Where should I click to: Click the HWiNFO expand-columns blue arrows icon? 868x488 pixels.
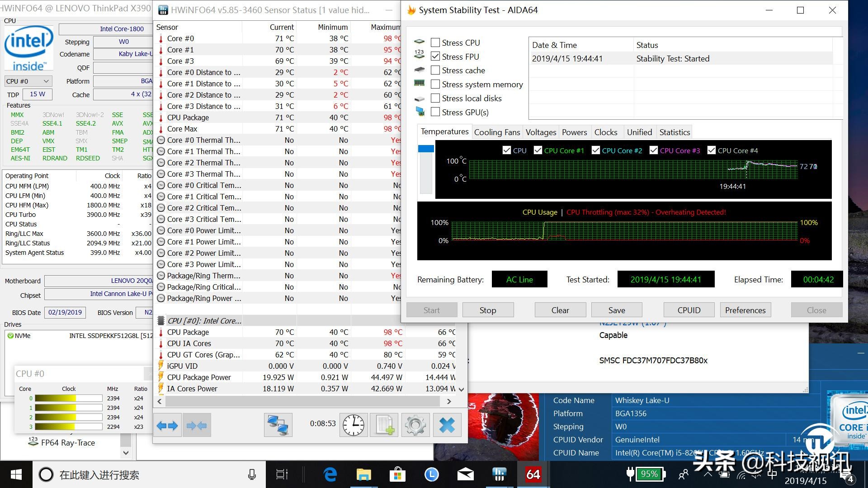[x=167, y=425]
